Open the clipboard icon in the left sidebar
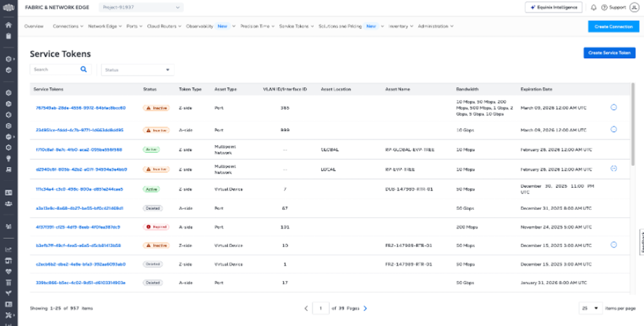Image resolution: width=644 pixels, height=326 pixels. [9, 36]
